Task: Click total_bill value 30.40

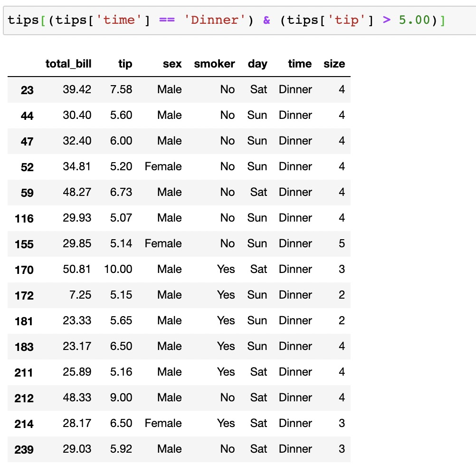Action: (77, 115)
